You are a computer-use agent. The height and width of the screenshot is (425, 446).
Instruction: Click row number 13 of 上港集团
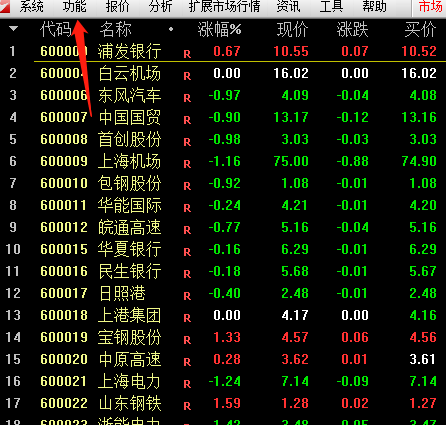pyautogui.click(x=13, y=315)
